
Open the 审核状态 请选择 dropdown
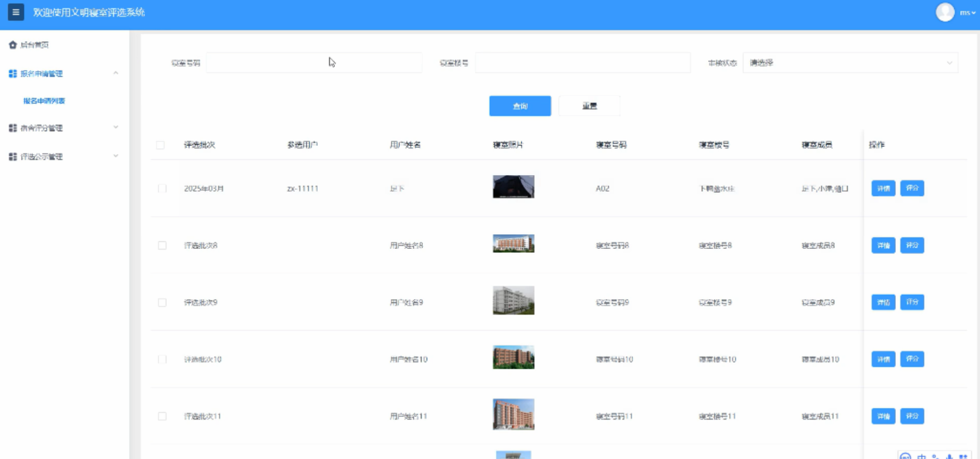tap(850, 63)
